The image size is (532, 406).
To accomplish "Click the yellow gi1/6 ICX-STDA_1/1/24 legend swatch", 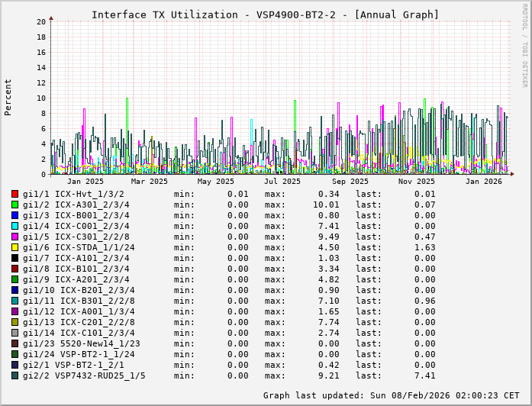I will pyautogui.click(x=15, y=247).
